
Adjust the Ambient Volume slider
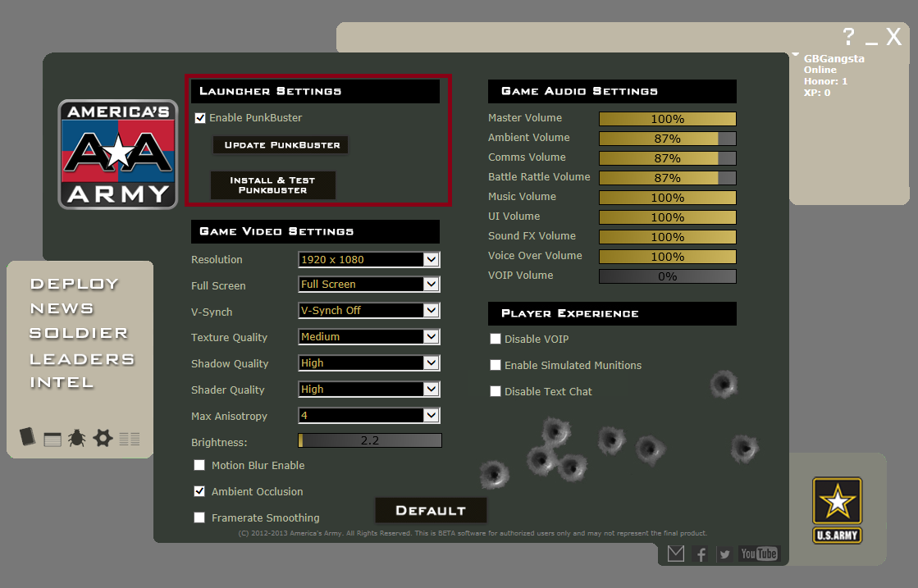pos(668,139)
